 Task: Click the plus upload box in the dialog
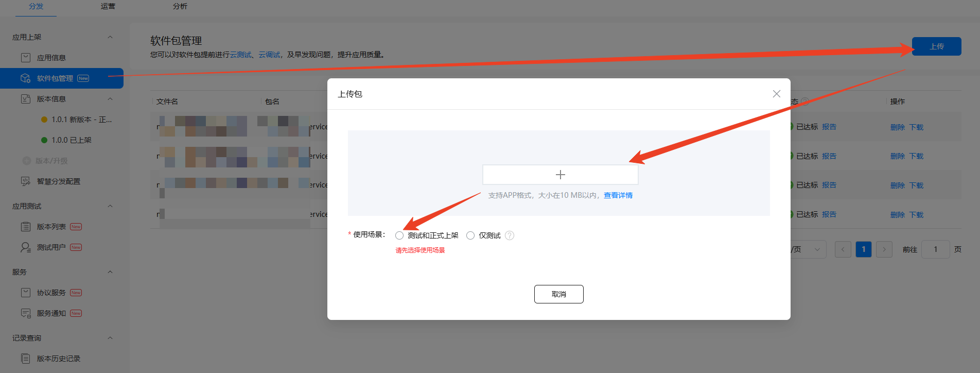pyautogui.click(x=560, y=175)
